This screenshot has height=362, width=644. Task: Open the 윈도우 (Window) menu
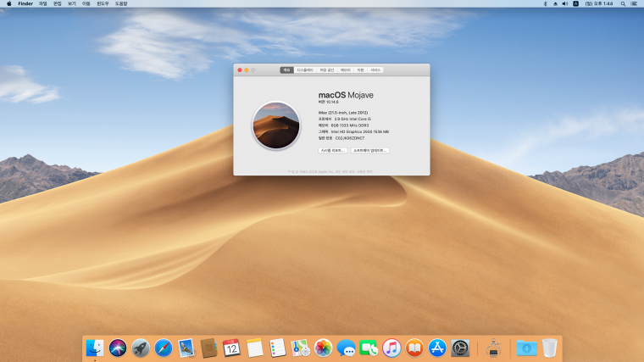pos(103,3)
